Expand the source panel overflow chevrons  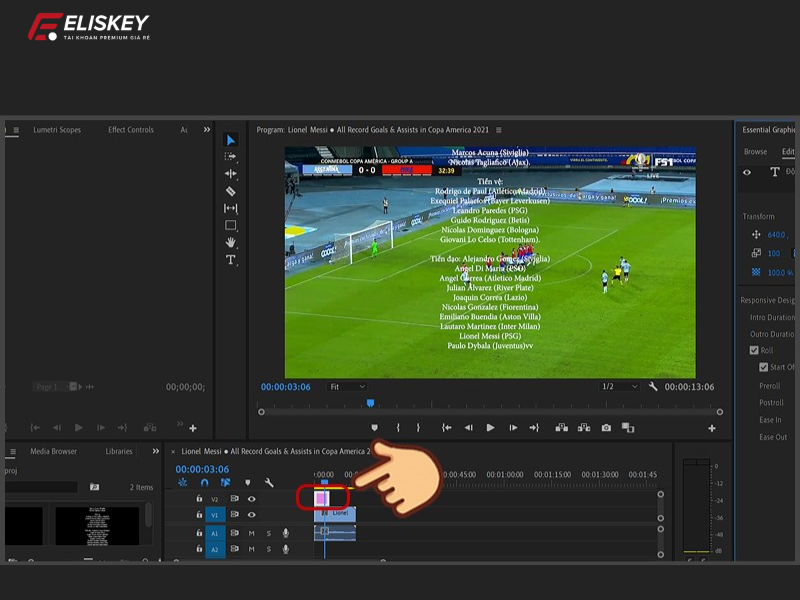tap(207, 130)
